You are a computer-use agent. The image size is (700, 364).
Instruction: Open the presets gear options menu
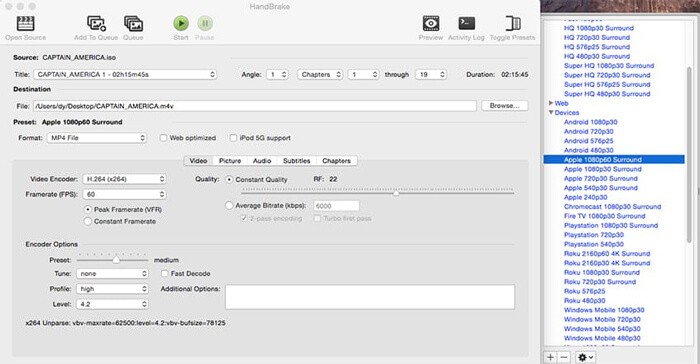tap(585, 357)
